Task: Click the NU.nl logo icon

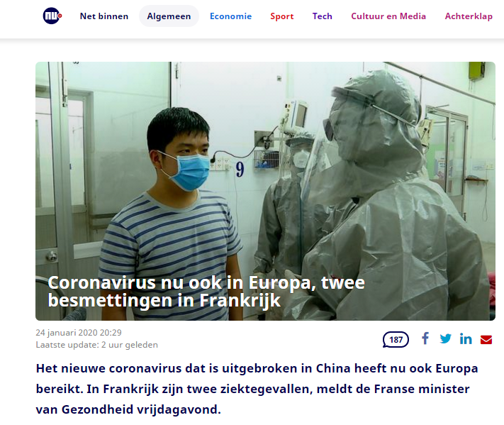Action: point(52,16)
